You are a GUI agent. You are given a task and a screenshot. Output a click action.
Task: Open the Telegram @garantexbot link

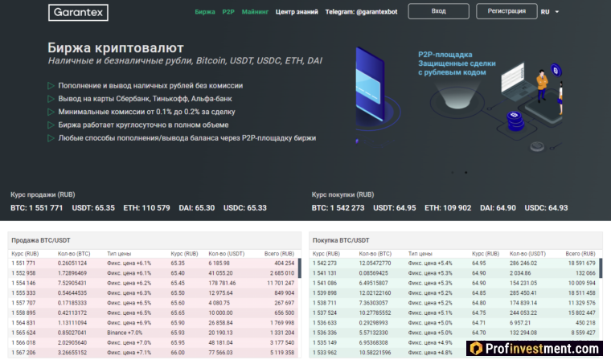pos(361,12)
